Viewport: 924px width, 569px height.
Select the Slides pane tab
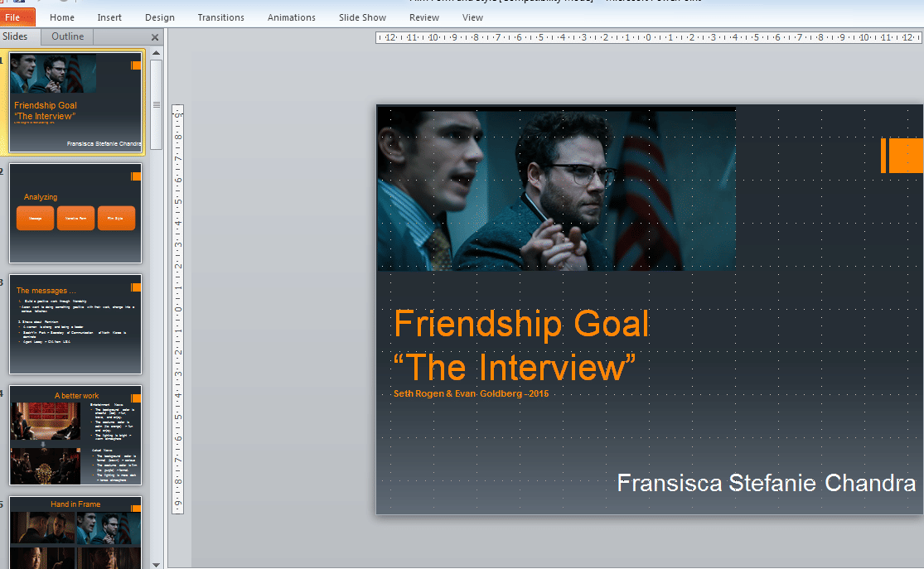(x=15, y=36)
